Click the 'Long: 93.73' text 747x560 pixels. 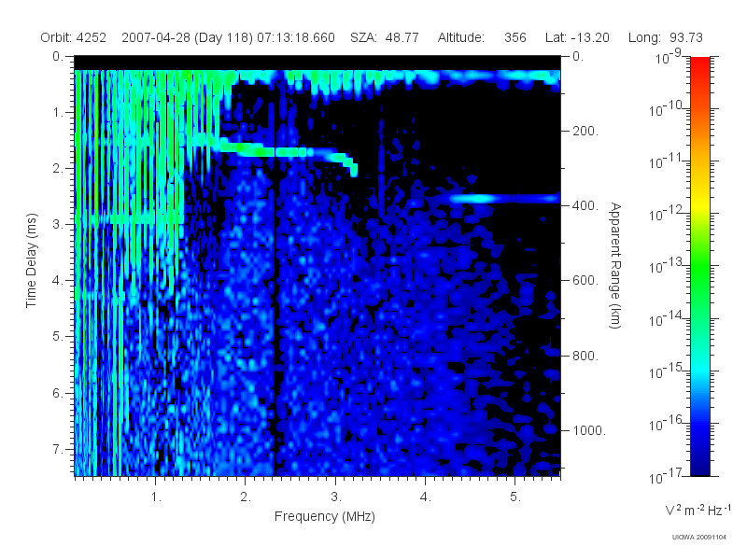tap(666, 37)
